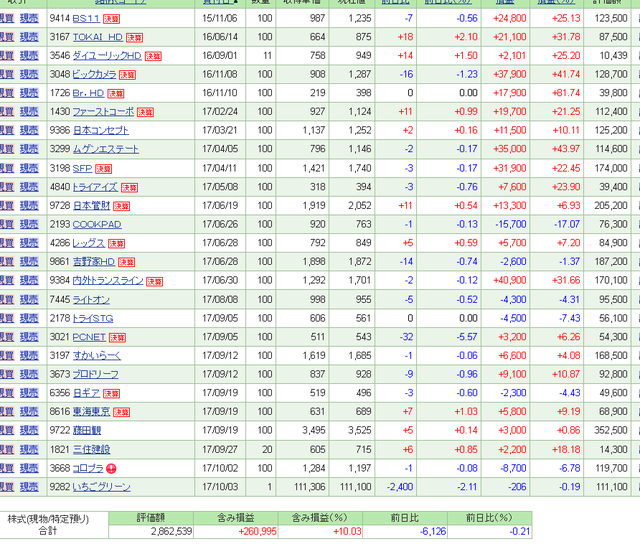The height and width of the screenshot is (544, 640).
Task: Open the 三住建設 stock link
Action: point(91,450)
